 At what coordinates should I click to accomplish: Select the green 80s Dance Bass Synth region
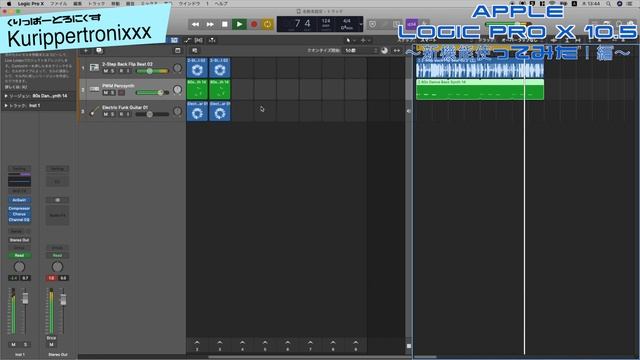click(x=480, y=89)
